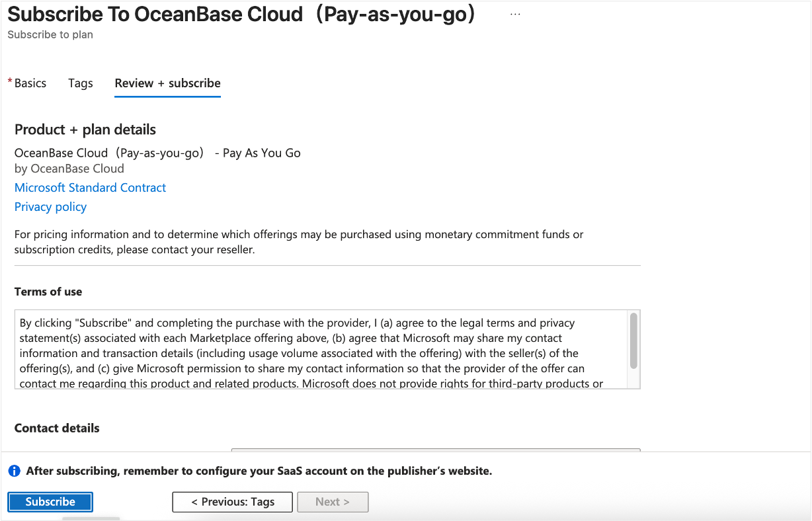The width and height of the screenshot is (812, 521).
Task: Click the disabled Next button
Action: pyautogui.click(x=333, y=502)
